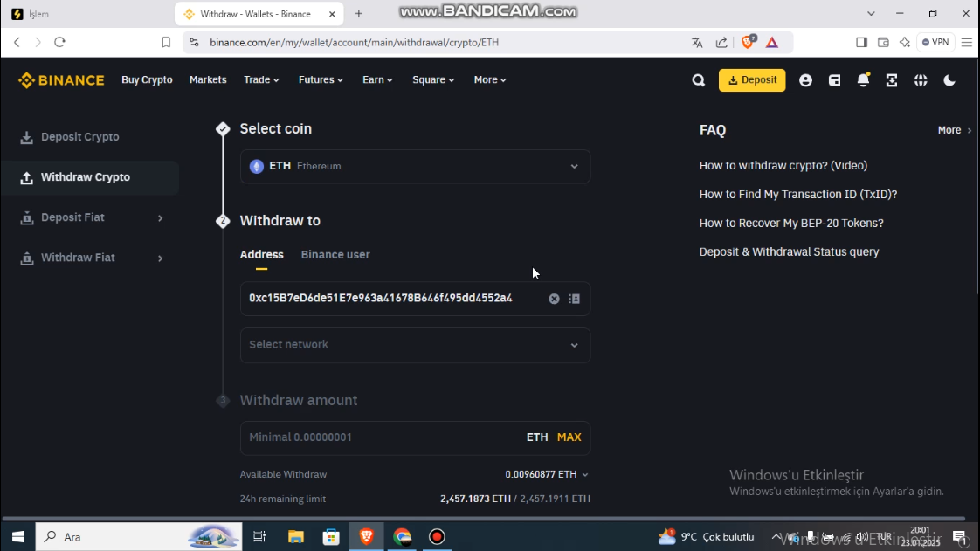This screenshot has height=551, width=980.
Task: Click the horizontal scrollbar at page bottom
Action: click(484, 518)
